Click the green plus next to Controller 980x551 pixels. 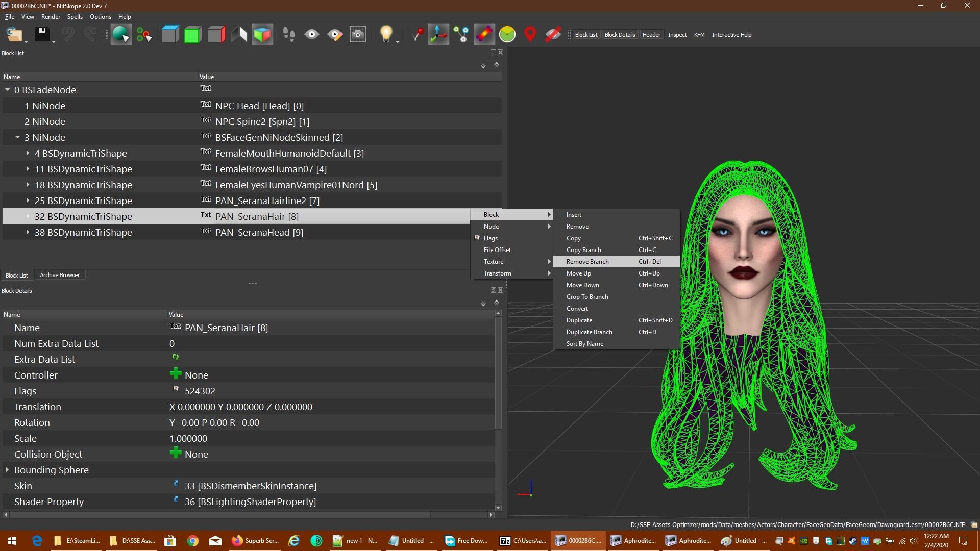click(x=176, y=374)
